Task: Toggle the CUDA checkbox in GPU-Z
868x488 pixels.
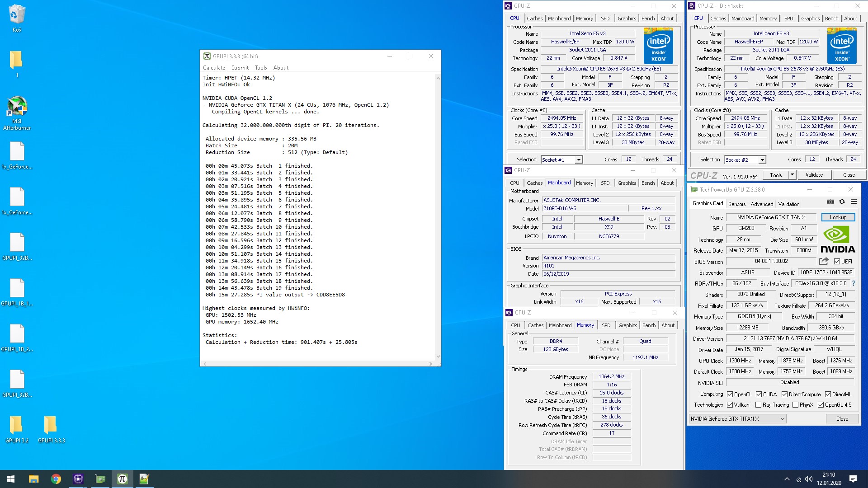Action: (x=759, y=394)
